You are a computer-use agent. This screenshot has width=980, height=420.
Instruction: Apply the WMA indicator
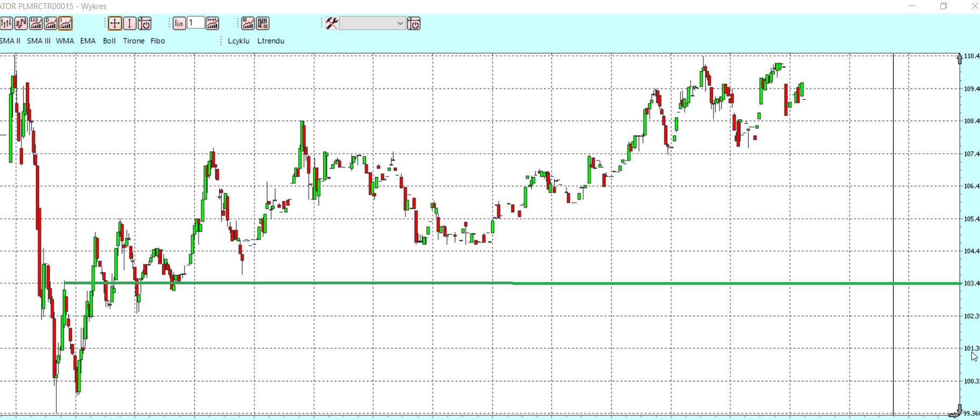[x=65, y=41]
